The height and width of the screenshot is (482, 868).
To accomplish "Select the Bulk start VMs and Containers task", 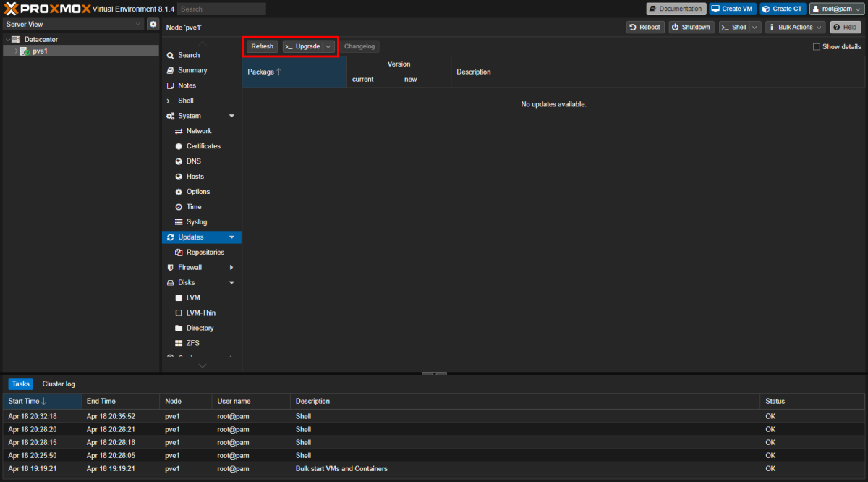I will point(433,468).
